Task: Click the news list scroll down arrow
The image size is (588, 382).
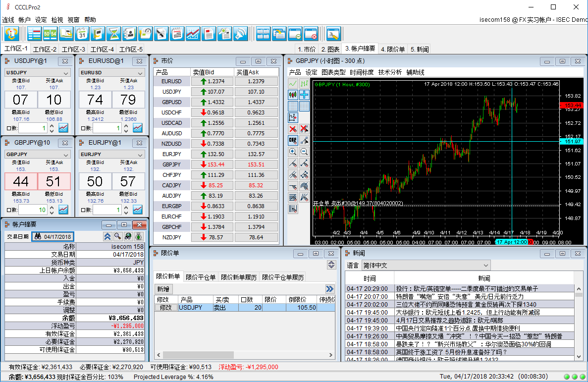Action: point(579,356)
